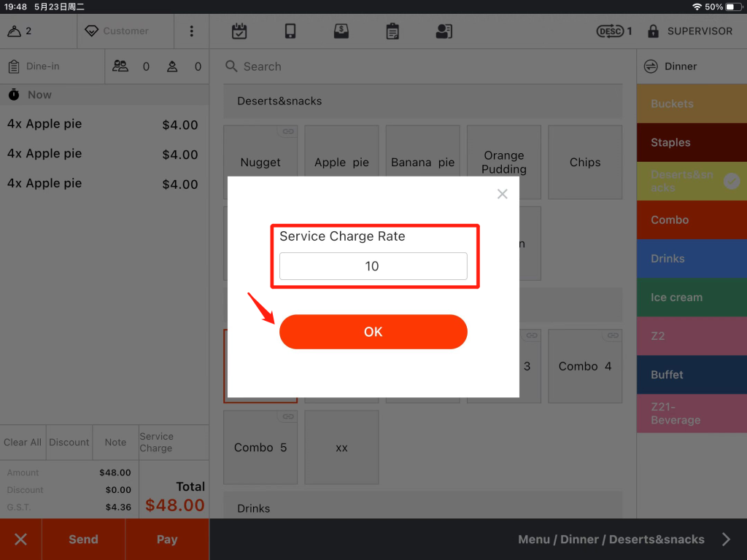Expand the Menu / Dinner breadcrumb arrow
The image size is (747, 560).
(726, 540)
